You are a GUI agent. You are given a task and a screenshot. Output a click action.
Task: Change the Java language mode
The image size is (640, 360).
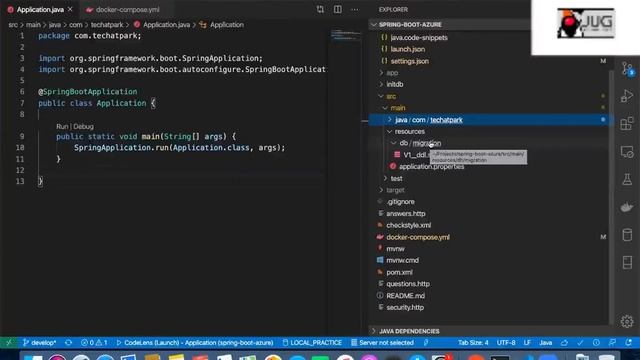(546, 342)
